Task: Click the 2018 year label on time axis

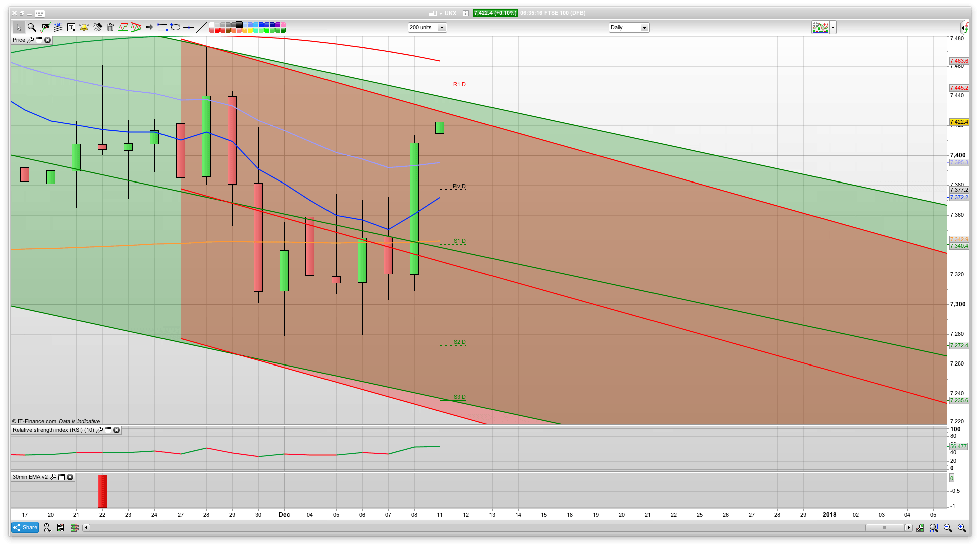Action: point(829,515)
